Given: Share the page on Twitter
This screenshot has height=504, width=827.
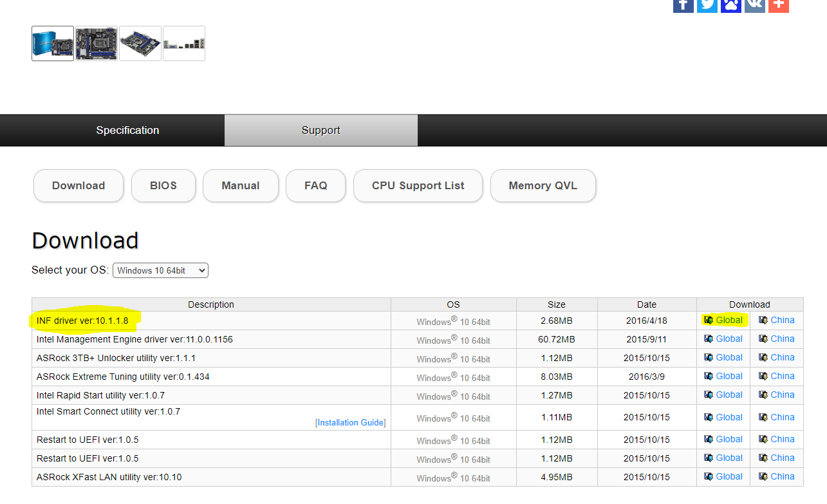Looking at the screenshot, I should (707, 5).
